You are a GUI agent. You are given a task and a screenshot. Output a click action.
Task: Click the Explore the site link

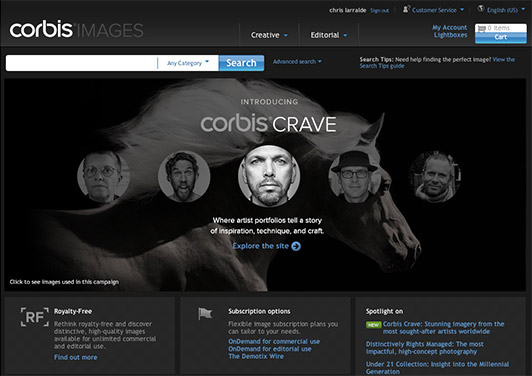pos(261,246)
